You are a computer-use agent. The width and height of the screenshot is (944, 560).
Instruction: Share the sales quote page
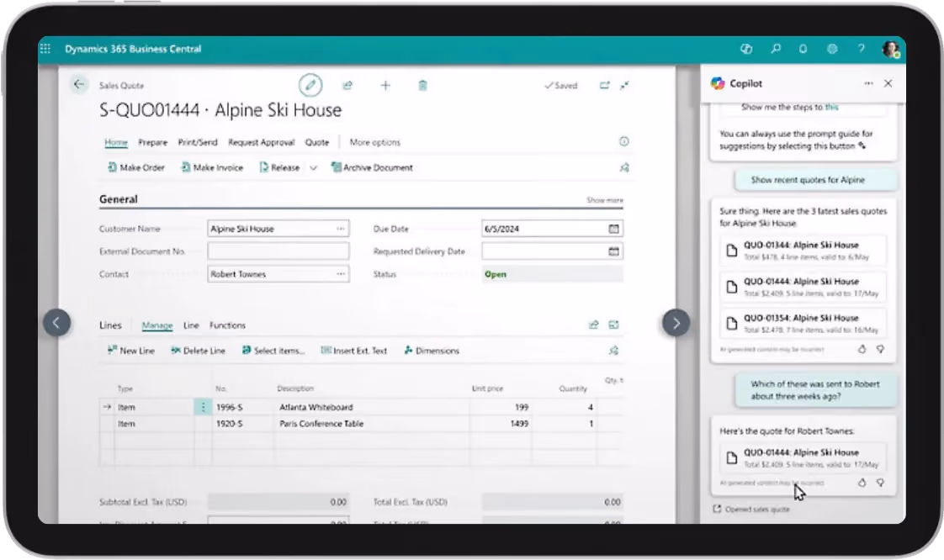[347, 86]
